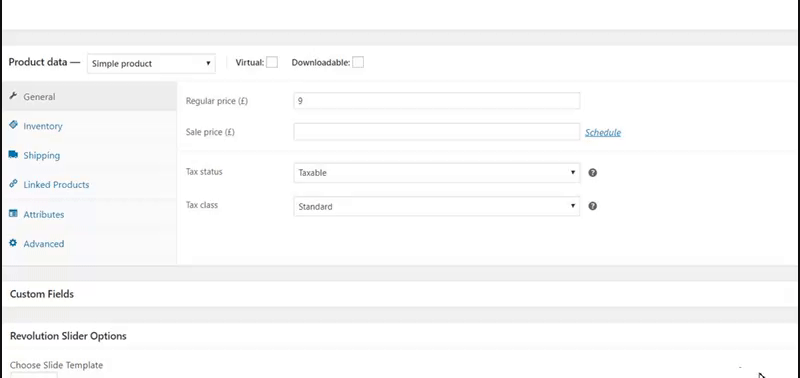Switch to the Shipping tab
The width and height of the screenshot is (800, 378).
pyautogui.click(x=90, y=156)
